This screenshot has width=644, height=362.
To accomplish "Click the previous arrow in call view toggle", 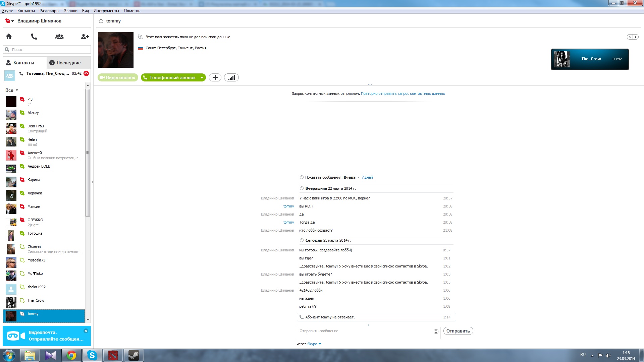I will (x=630, y=37).
